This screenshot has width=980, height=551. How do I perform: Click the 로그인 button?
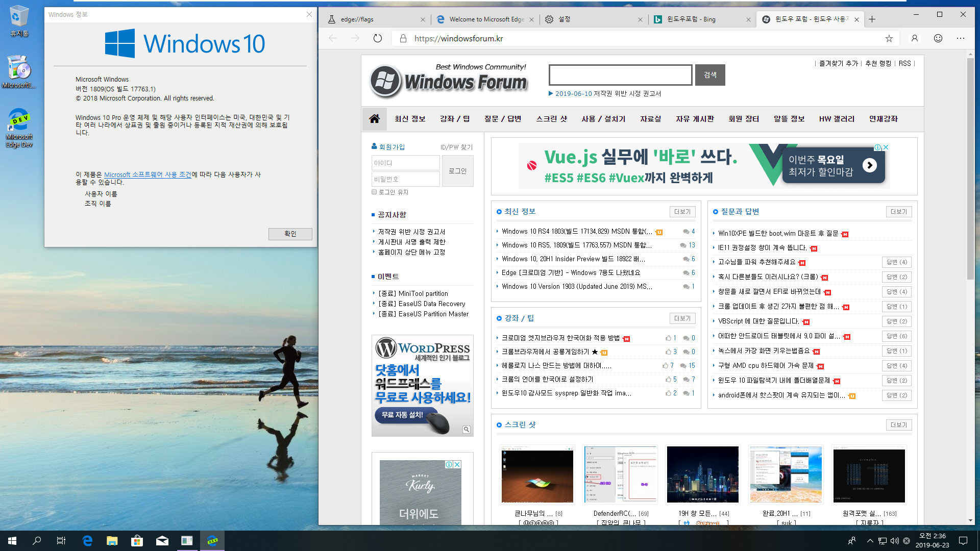[x=458, y=171]
